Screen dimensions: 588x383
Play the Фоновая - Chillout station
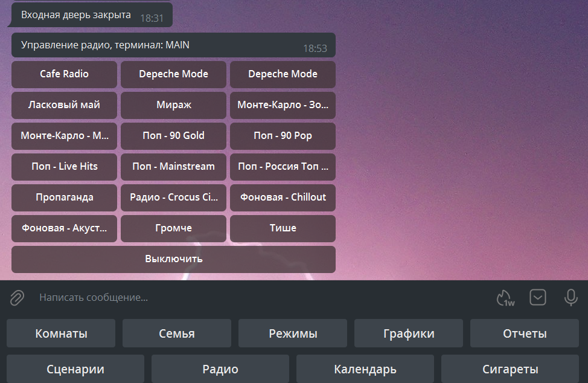(283, 198)
